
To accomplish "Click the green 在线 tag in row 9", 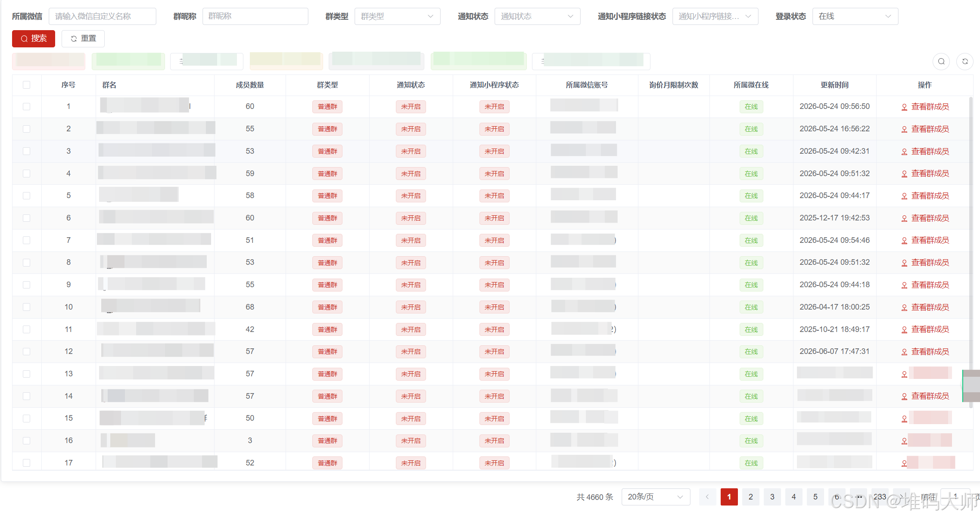I will (751, 285).
